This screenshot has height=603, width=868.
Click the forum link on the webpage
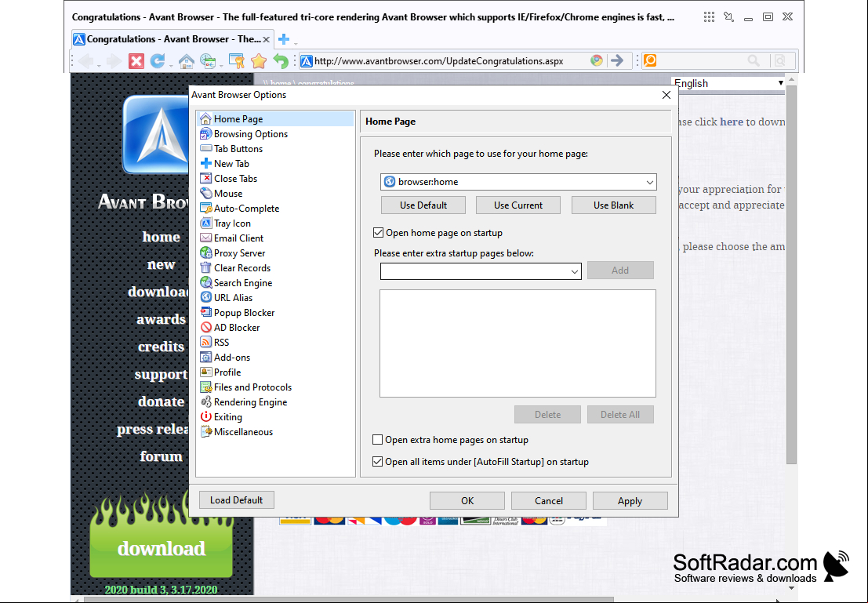tap(161, 456)
